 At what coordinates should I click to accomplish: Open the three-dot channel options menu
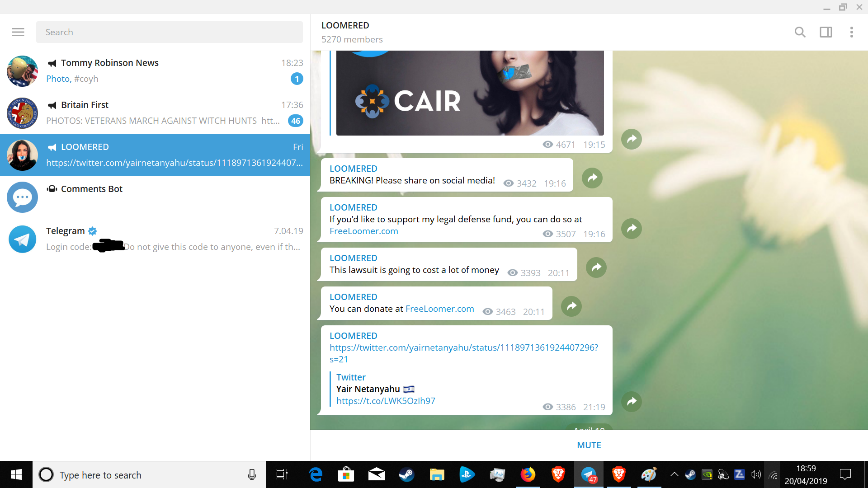click(x=851, y=32)
